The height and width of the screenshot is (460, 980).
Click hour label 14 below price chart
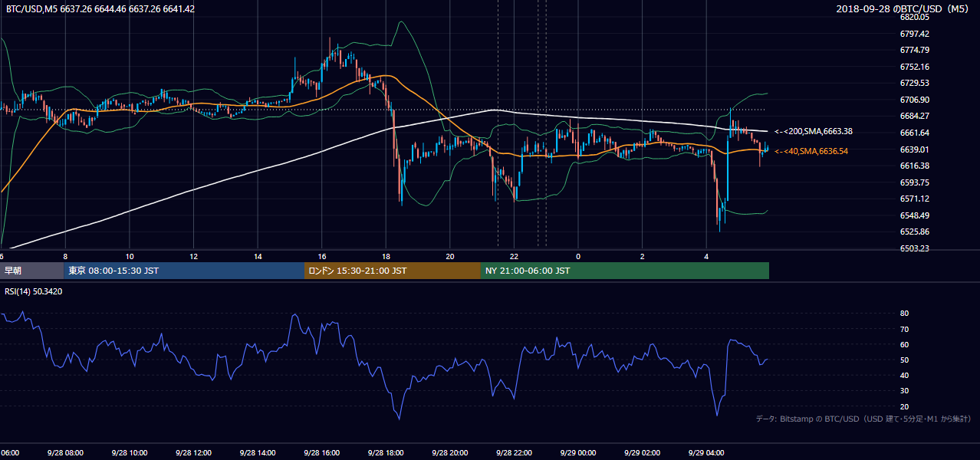coord(258,256)
